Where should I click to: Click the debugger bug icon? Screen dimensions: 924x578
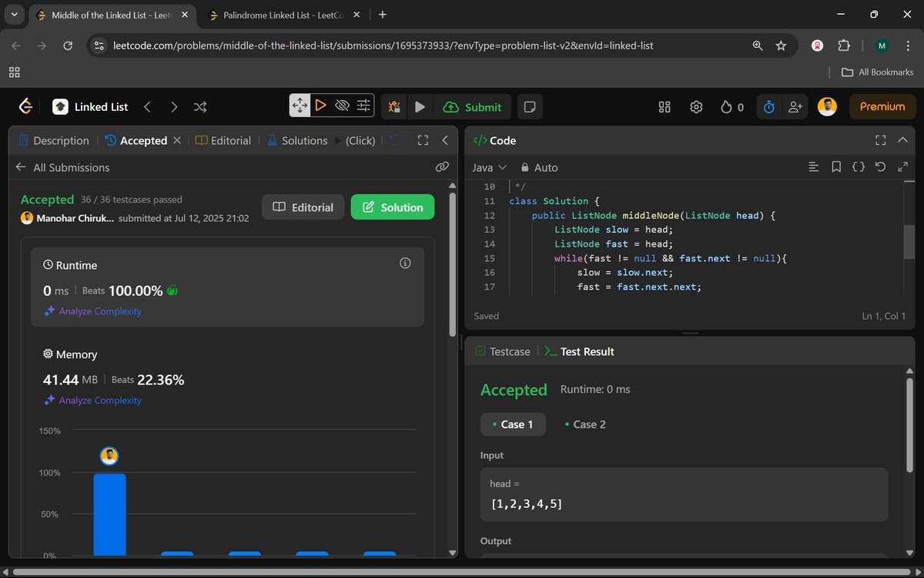click(394, 107)
